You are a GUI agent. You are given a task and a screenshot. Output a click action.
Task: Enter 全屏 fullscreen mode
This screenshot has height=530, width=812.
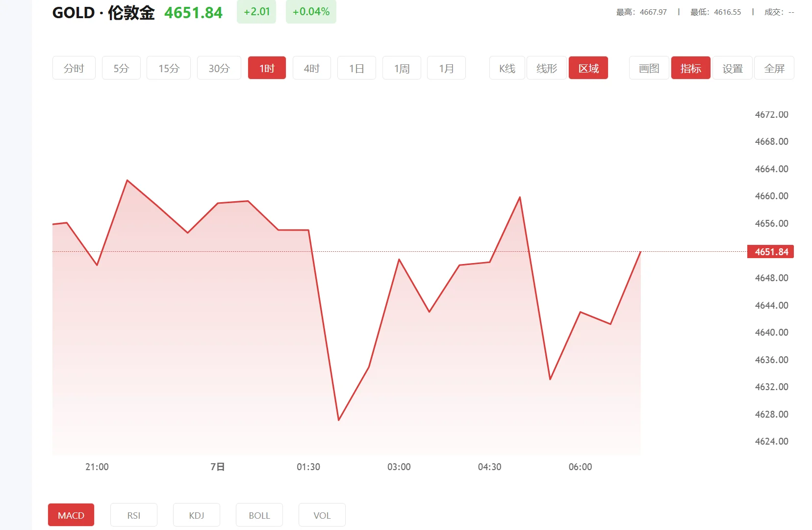pyautogui.click(x=774, y=68)
